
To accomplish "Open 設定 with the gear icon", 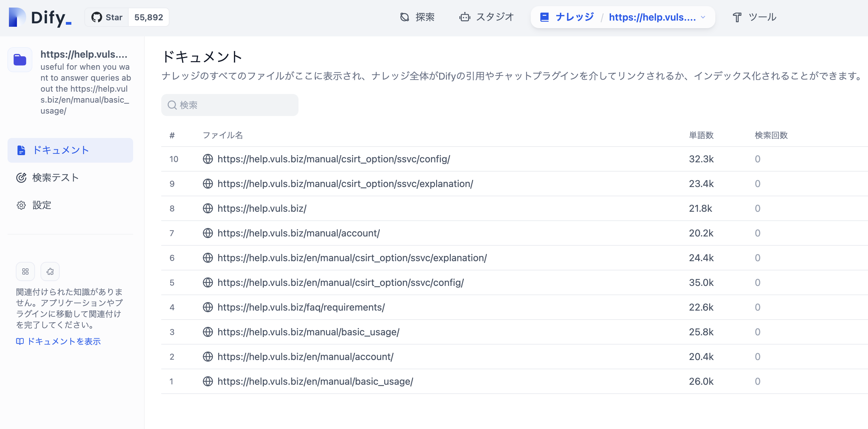I will (21, 205).
